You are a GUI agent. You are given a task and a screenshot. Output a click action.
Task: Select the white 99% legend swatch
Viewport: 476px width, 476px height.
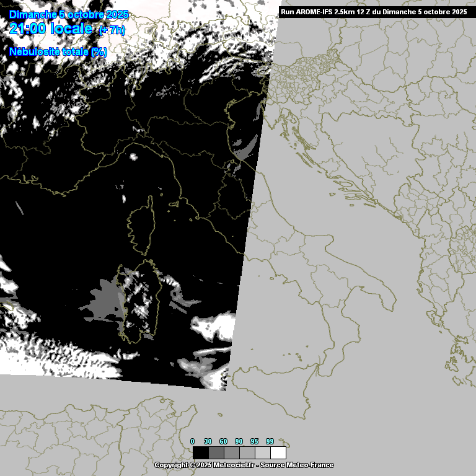[278, 452]
